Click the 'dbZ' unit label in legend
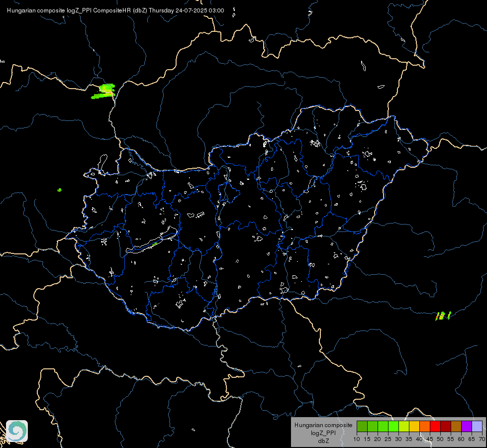 click(323, 441)
